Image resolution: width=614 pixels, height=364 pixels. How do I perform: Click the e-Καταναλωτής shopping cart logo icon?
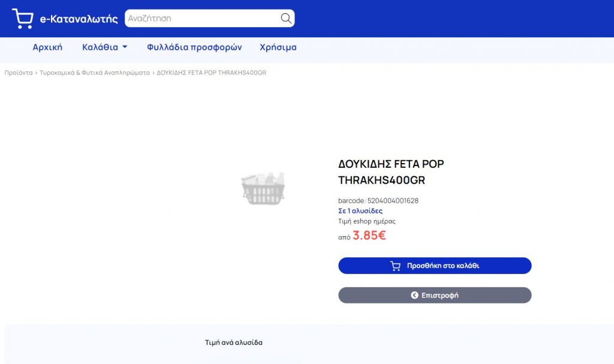22,19
